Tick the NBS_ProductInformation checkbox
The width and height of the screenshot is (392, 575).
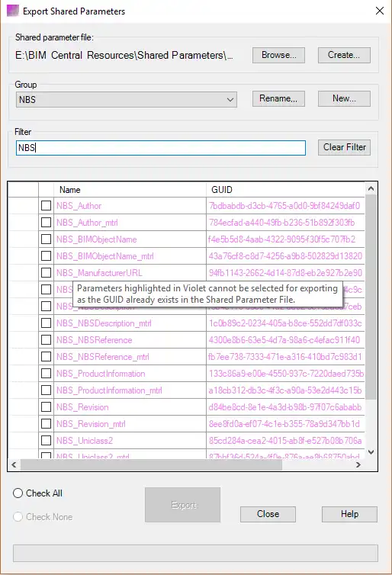click(47, 374)
